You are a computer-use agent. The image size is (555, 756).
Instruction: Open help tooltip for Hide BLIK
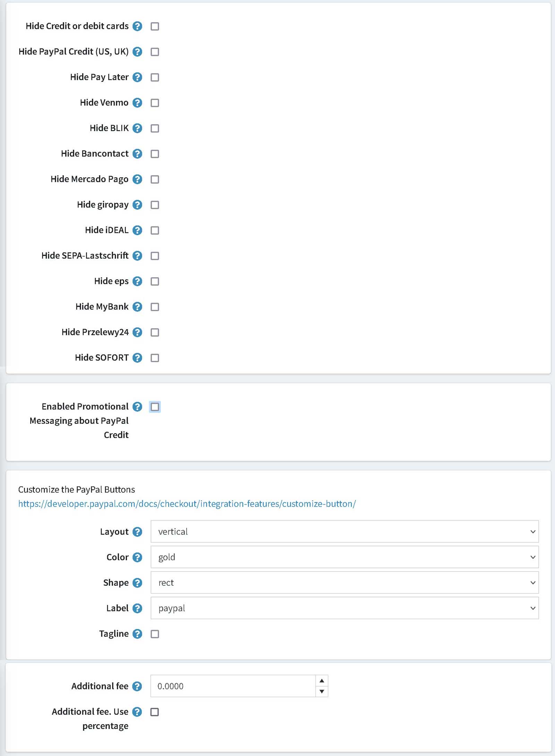137,128
